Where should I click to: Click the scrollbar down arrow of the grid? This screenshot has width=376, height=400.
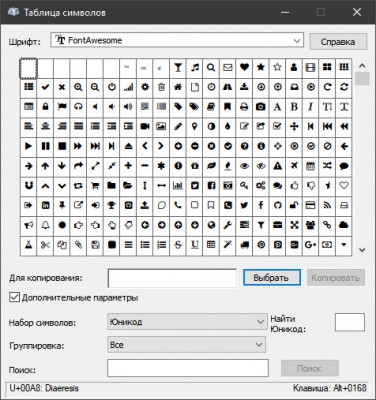point(362,250)
